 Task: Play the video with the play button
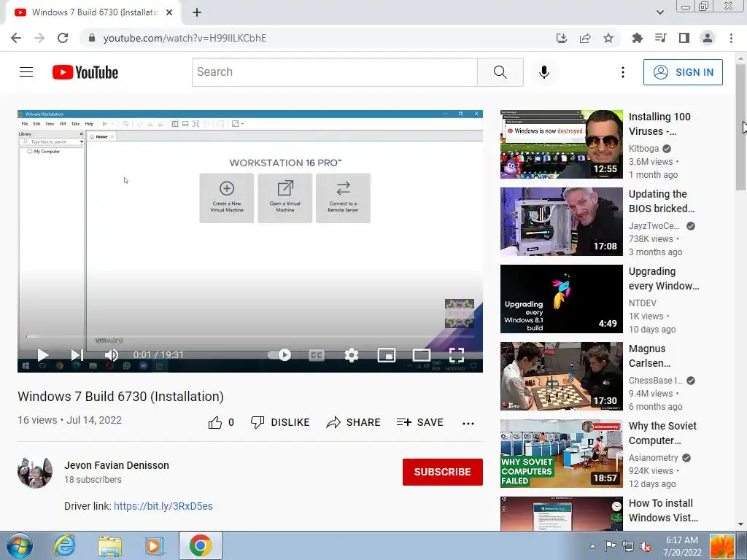(43, 355)
